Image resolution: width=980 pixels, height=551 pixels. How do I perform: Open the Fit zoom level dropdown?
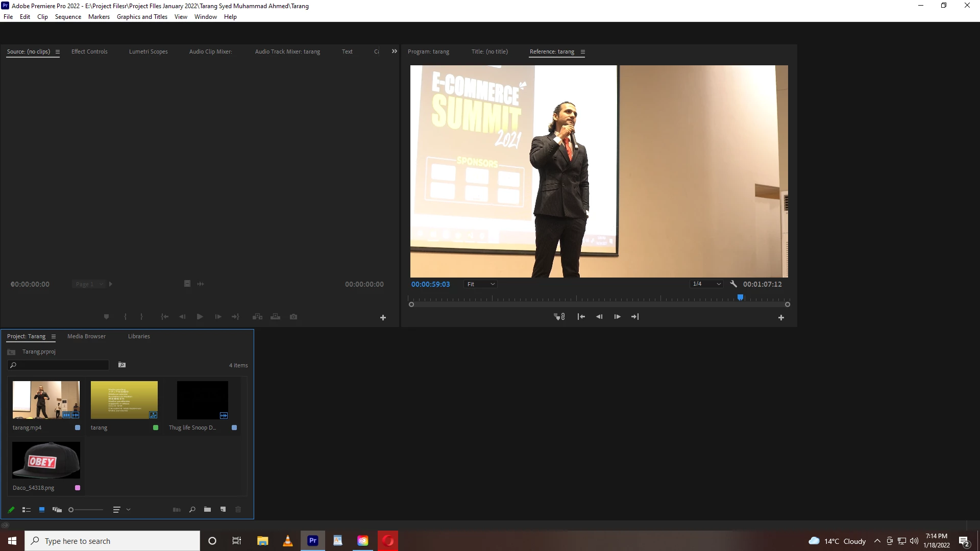pos(480,284)
